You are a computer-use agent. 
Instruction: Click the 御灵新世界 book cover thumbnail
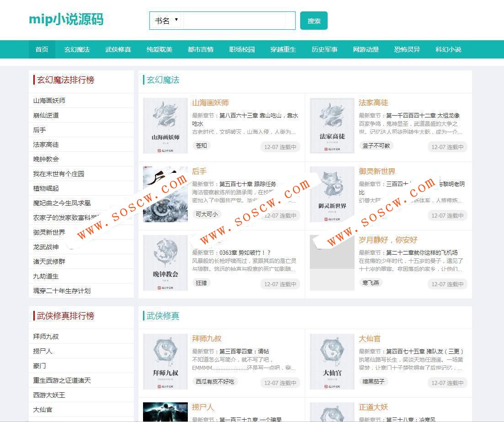(x=332, y=194)
